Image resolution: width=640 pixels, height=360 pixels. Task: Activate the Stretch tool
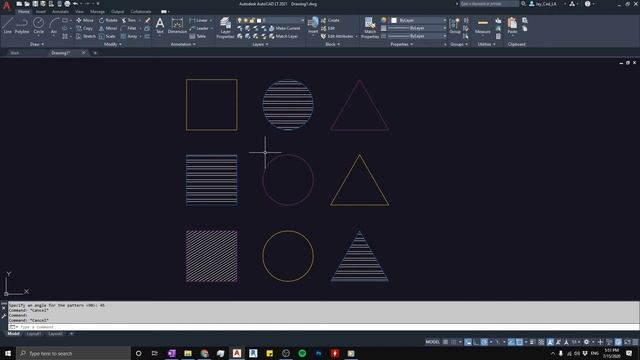pos(86,36)
